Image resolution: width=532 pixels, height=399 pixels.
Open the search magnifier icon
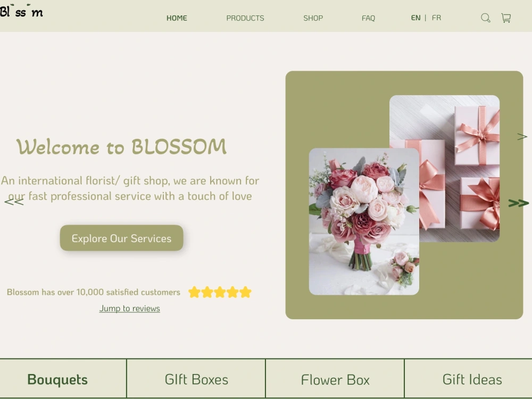tap(486, 18)
